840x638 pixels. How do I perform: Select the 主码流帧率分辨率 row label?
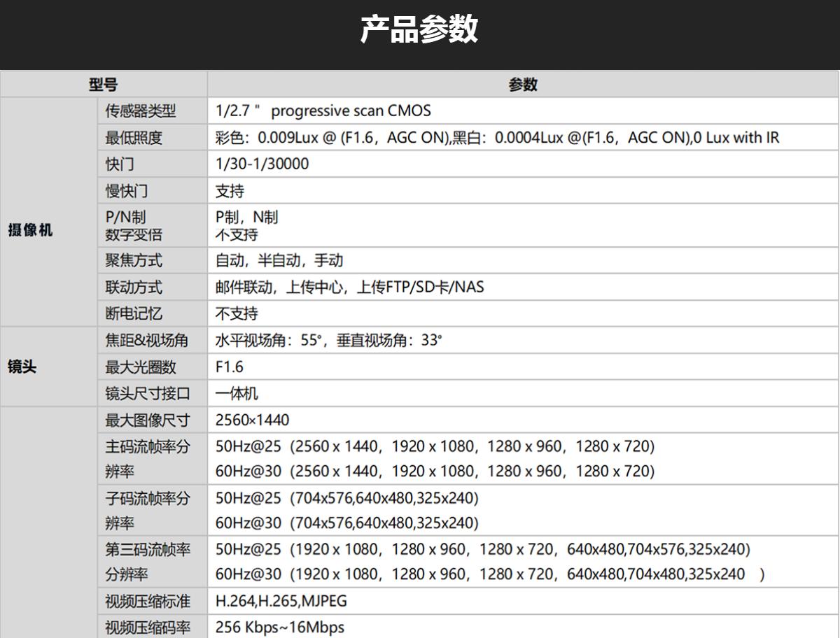point(148,458)
